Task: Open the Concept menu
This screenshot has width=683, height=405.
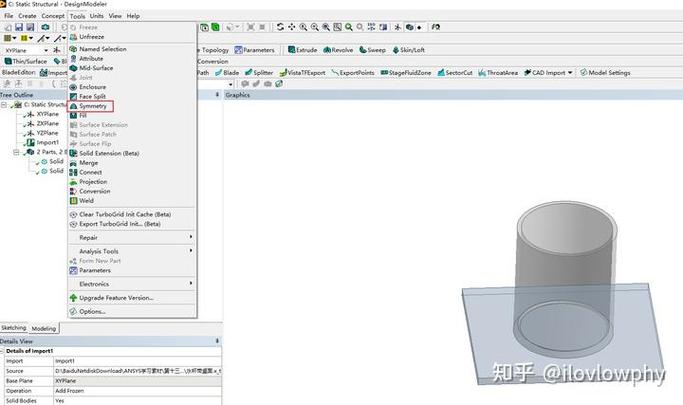Action: point(53,16)
